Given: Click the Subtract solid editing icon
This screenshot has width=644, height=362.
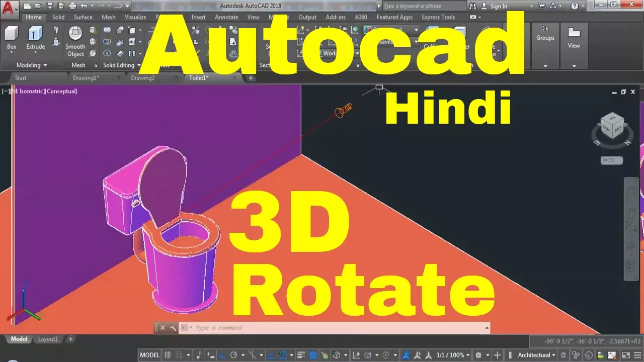Looking at the screenshot, I should [x=107, y=42].
